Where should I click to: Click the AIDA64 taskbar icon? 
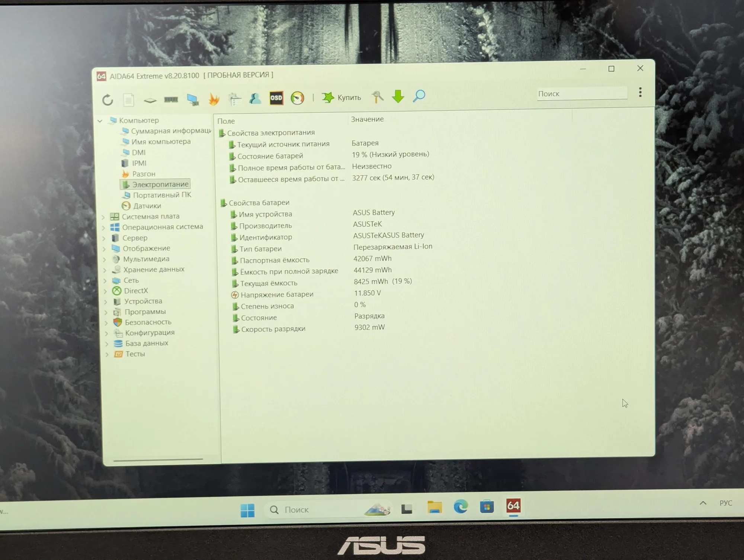pyautogui.click(x=513, y=506)
